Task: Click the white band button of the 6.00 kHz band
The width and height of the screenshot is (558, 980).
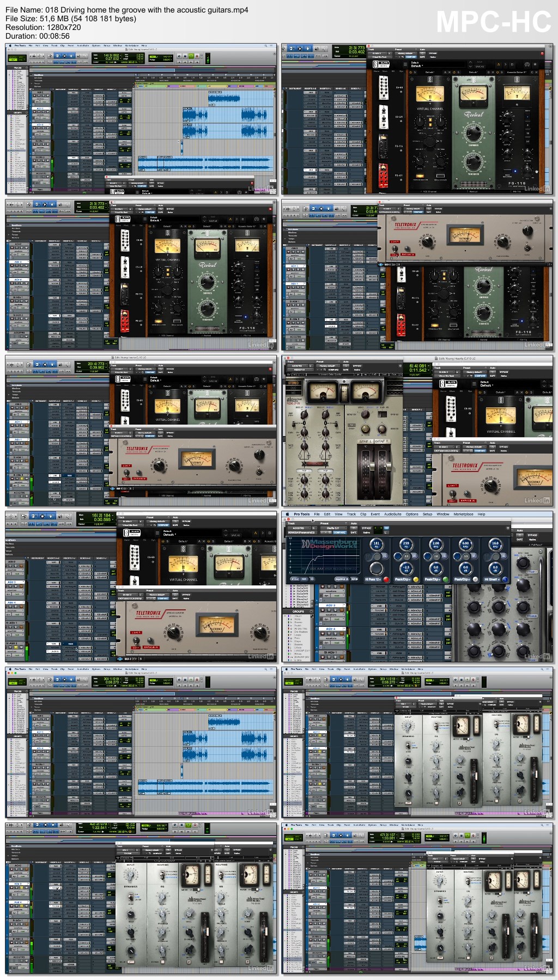Action: point(476,579)
